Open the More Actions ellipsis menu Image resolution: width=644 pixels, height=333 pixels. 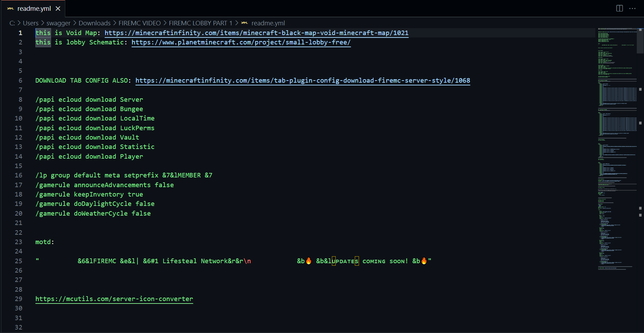click(632, 8)
